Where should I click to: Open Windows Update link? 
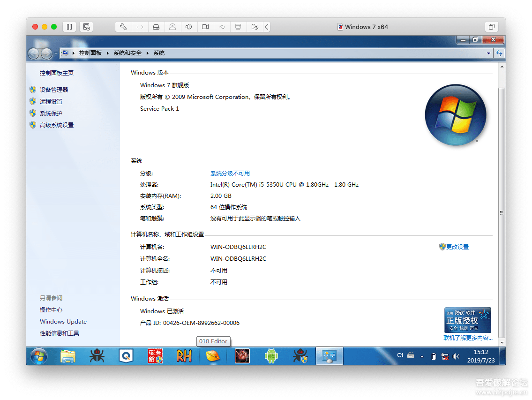coord(63,322)
